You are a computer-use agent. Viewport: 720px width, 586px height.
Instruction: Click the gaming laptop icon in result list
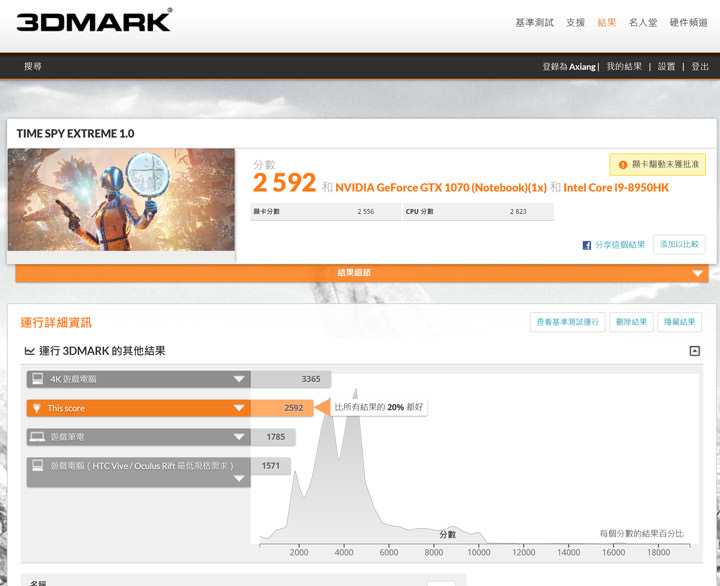37,437
